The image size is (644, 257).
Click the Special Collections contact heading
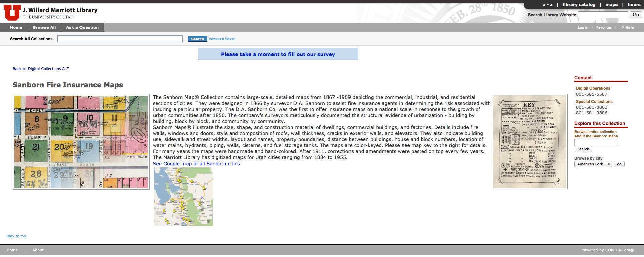click(594, 102)
